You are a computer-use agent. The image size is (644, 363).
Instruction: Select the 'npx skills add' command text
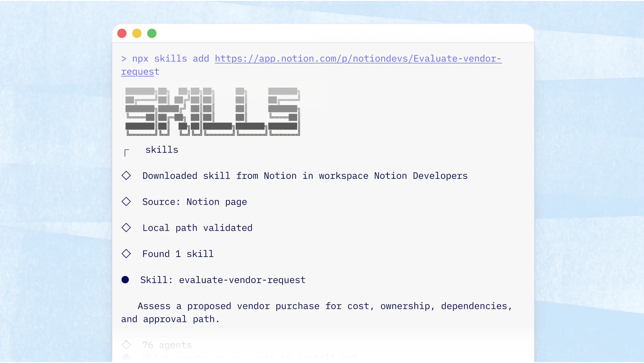(x=171, y=59)
